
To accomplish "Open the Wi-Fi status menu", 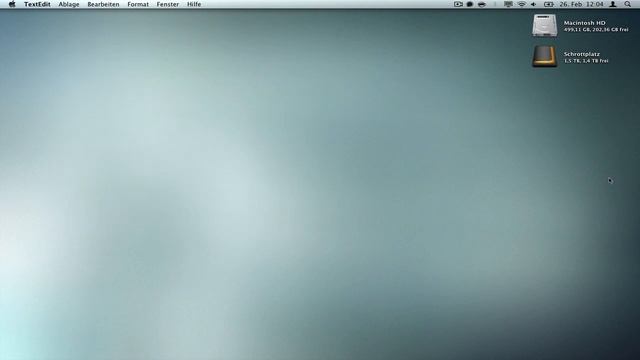I will coord(522,4).
